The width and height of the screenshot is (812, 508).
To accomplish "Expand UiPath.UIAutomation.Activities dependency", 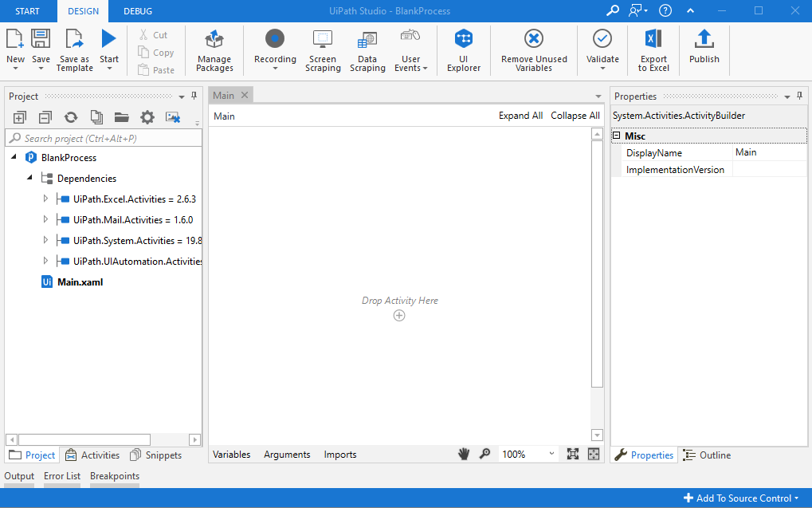I will (45, 261).
